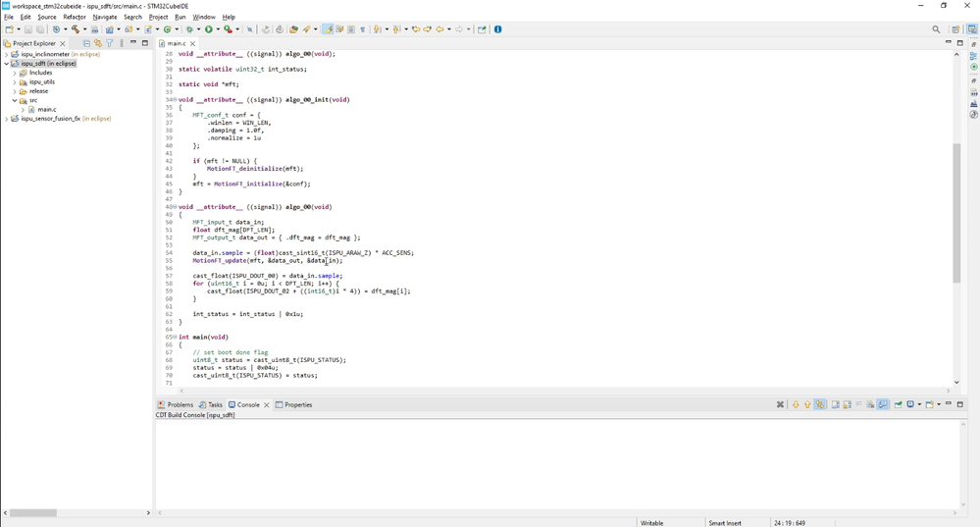
Task: Collapse the src folder
Action: coord(15,101)
